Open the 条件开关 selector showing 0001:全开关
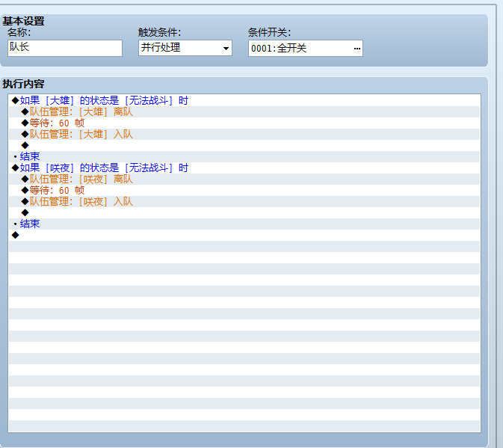This screenshot has width=503, height=448. pos(306,49)
